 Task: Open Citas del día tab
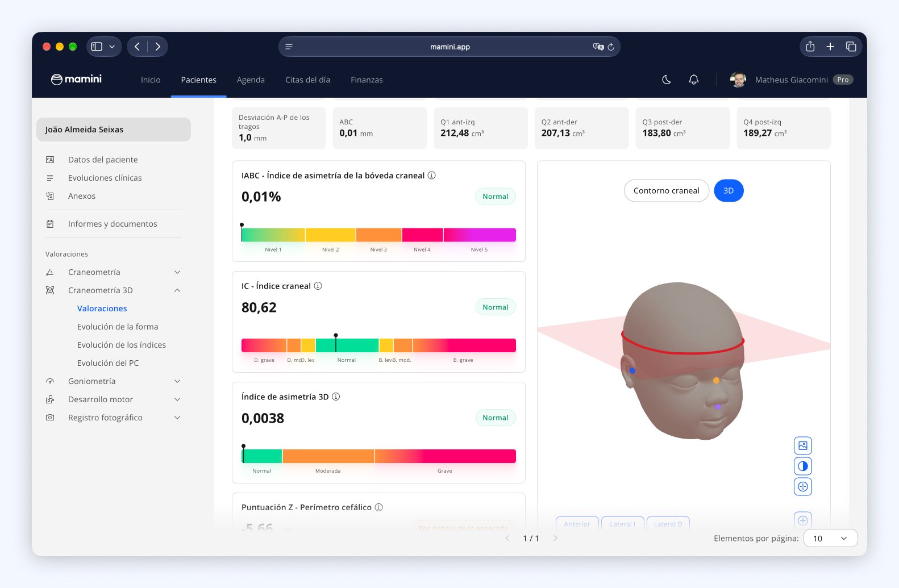click(x=307, y=80)
